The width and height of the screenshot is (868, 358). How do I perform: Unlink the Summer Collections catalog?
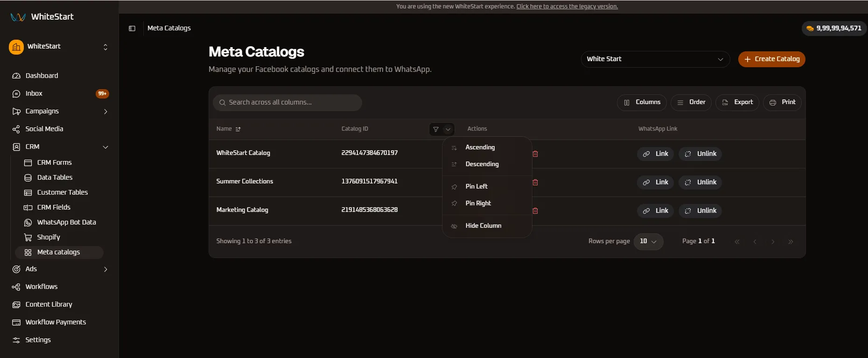point(700,183)
